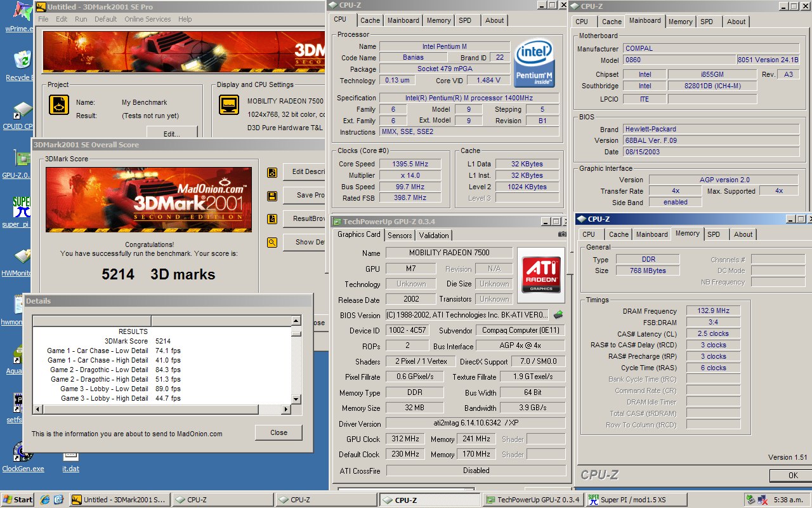Open Cache tab in the processor CPU-Z window

370,20
